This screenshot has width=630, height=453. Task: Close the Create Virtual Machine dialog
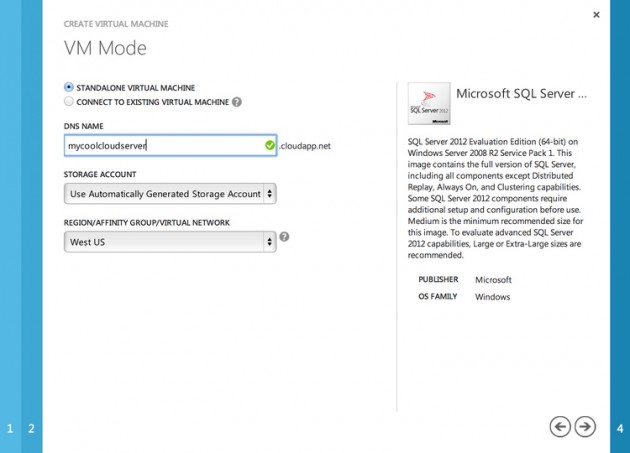596,15
